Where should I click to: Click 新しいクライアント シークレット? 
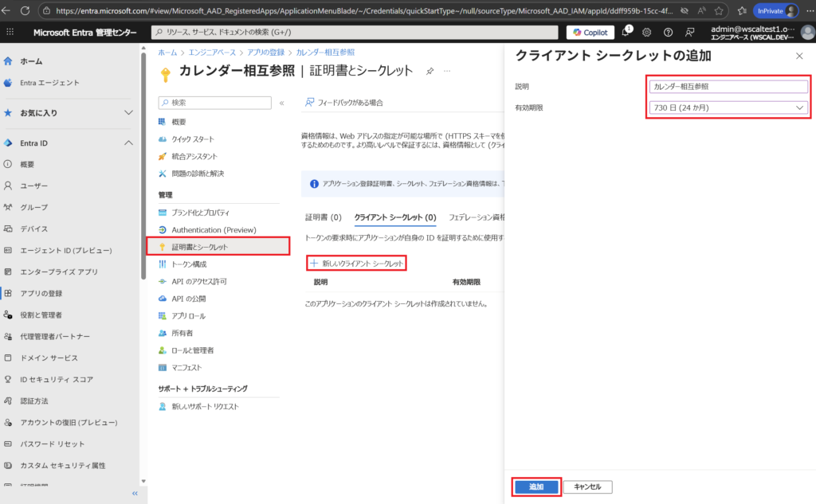(x=356, y=261)
